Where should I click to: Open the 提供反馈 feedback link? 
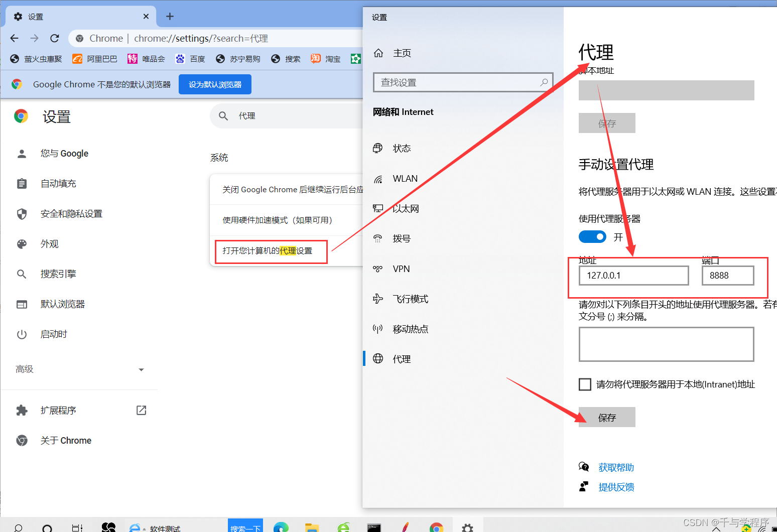(x=616, y=487)
